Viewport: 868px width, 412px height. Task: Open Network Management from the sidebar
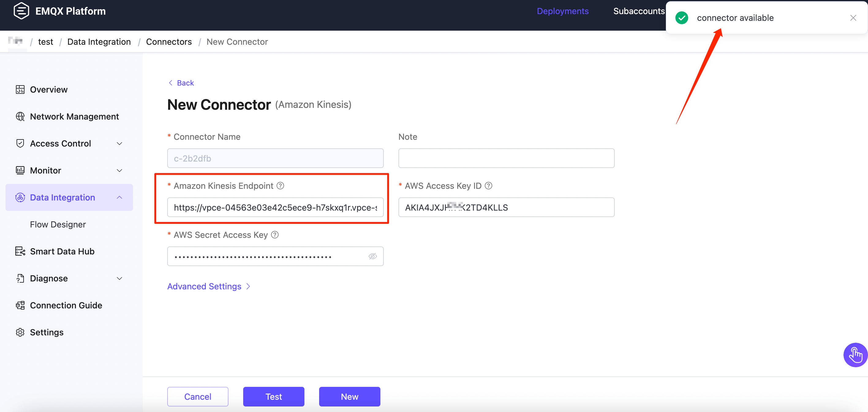click(x=74, y=117)
